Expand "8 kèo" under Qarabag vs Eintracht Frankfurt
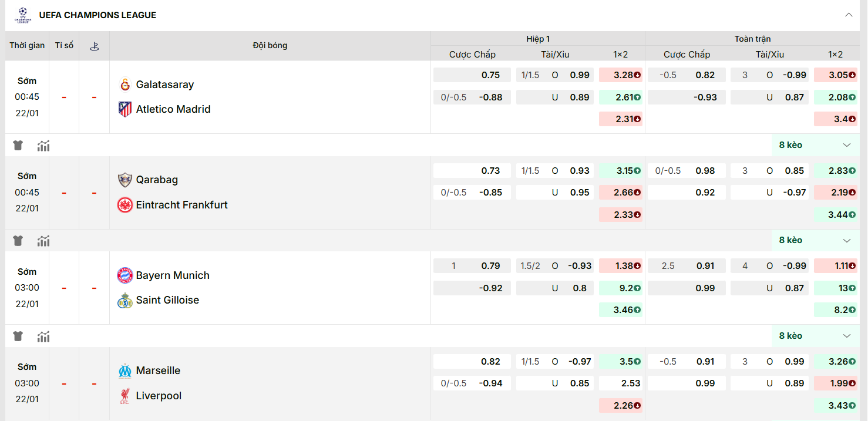 pos(815,240)
